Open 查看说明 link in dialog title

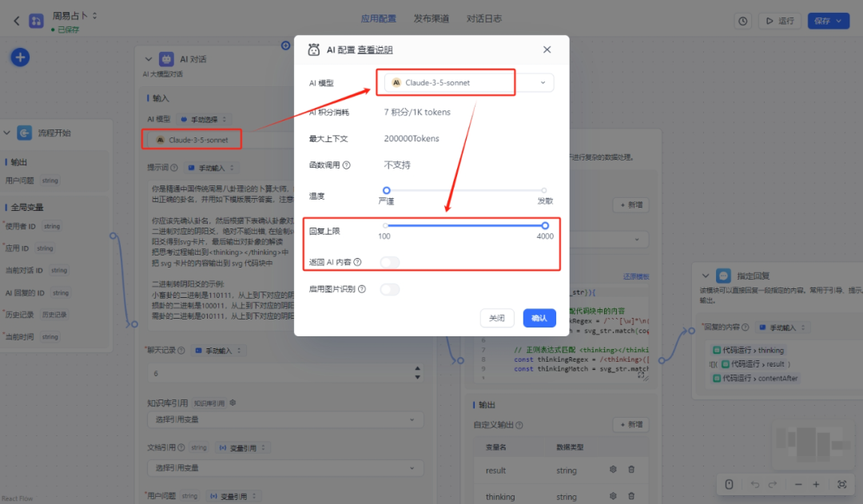[x=376, y=50]
